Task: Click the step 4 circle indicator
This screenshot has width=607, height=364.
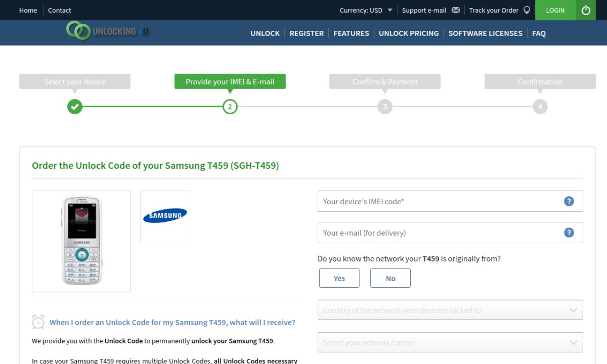Action: [x=540, y=107]
